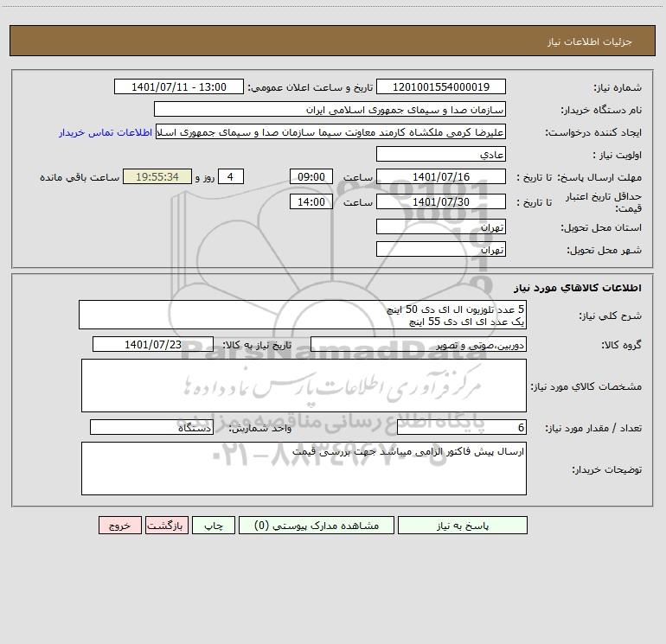666x644 pixels.
Task: Click the شهر محل تحویل field تهران
Action: (441, 250)
